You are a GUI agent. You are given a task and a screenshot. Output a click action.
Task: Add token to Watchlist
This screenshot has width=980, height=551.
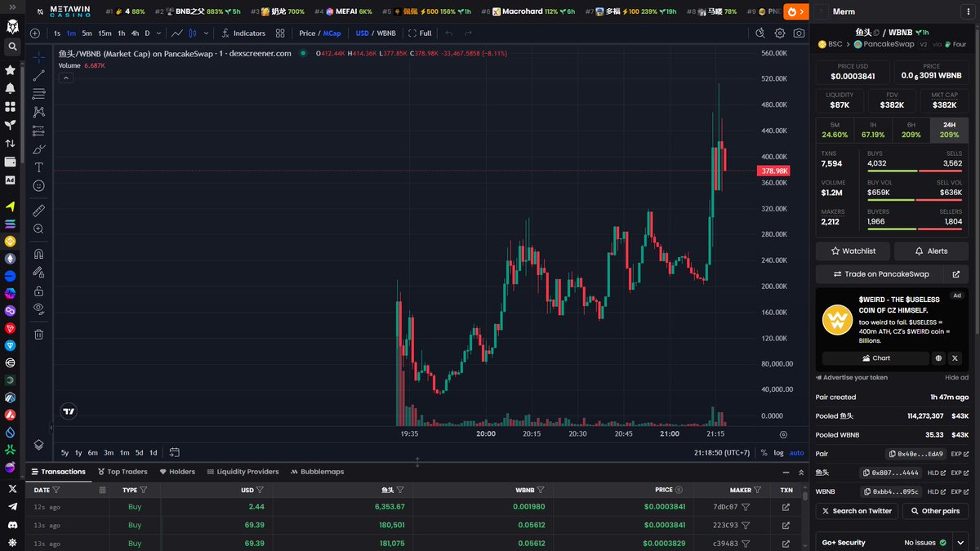(853, 251)
